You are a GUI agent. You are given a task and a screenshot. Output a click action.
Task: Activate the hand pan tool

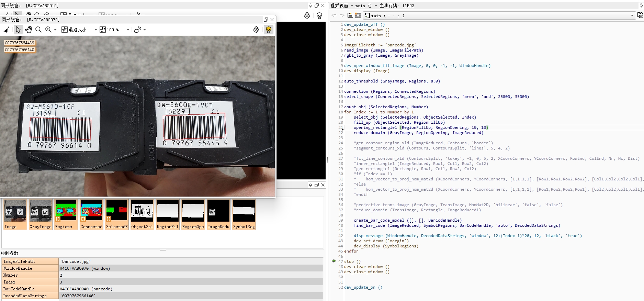point(29,30)
